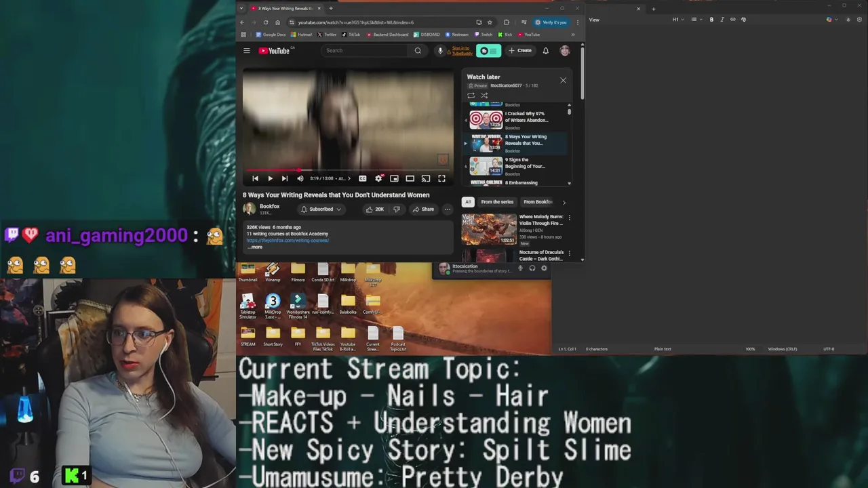The width and height of the screenshot is (868, 488).
Task: Skip to previous video in player
Action: coord(255,178)
